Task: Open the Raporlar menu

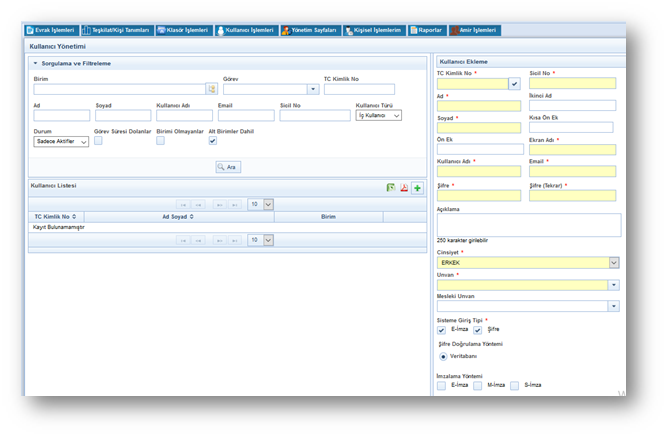Action: (428, 30)
